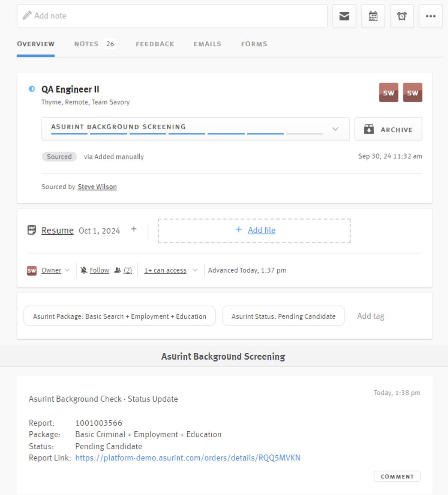Viewport: 448px width, 495px height.
Task: Open the three-dot more options menu
Action: pos(431,16)
